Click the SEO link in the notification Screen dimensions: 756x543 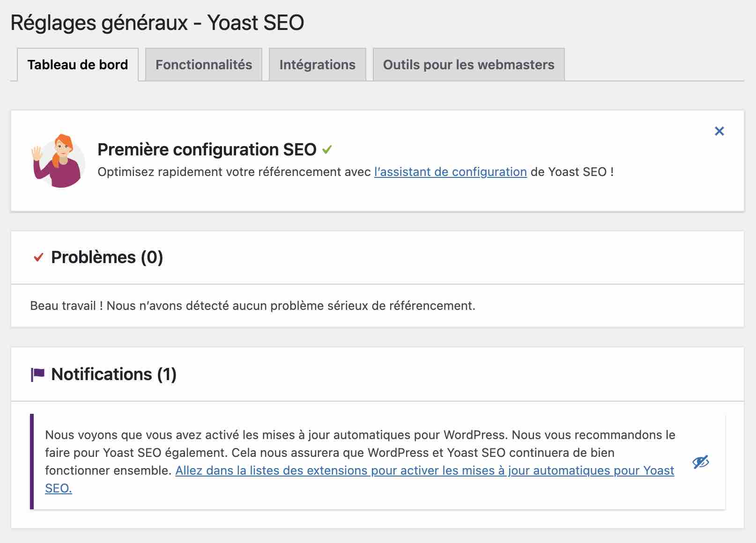[x=58, y=488]
